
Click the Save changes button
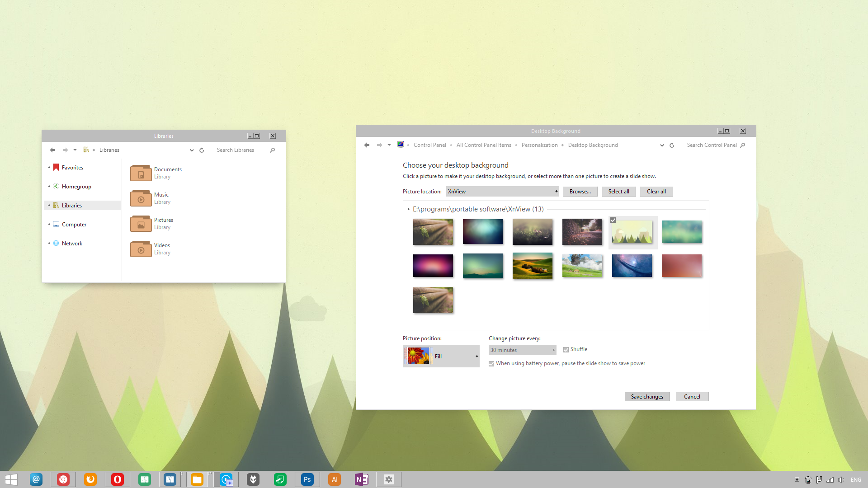(x=647, y=397)
